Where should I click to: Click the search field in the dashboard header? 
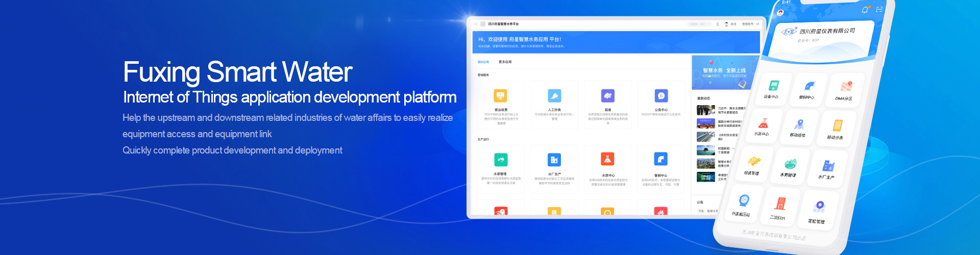pyautogui.click(x=699, y=24)
